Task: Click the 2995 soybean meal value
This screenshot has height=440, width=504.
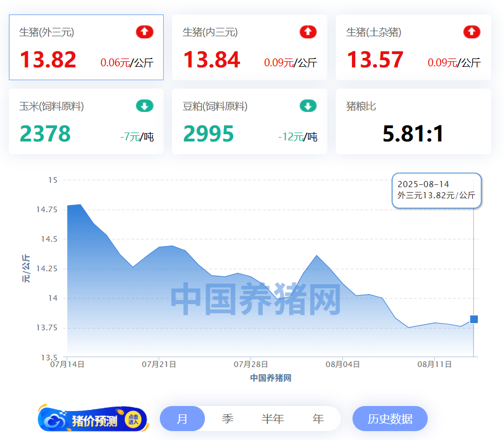Action: point(208,134)
